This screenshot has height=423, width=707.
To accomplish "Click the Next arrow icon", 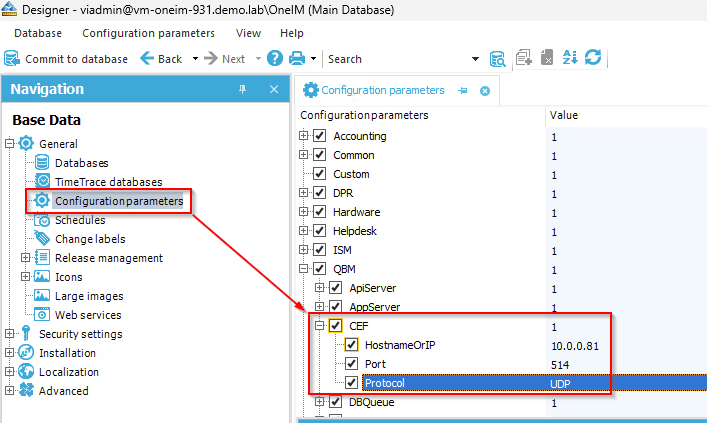I will [211, 58].
